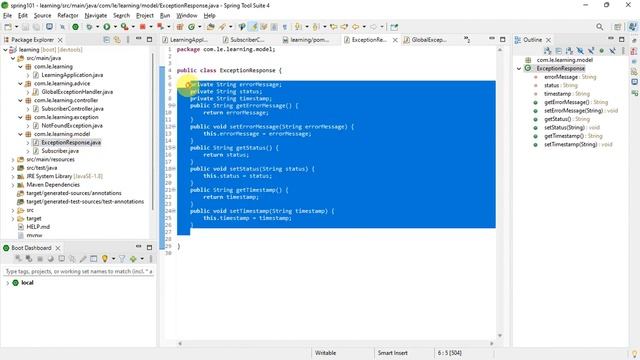Switch to the LearningAppl... editor tab

pos(185,40)
